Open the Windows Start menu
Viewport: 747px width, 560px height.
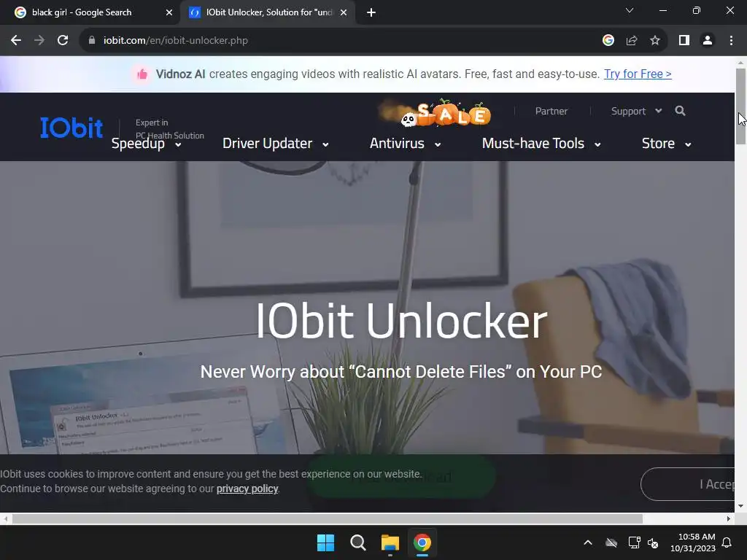[326, 542]
